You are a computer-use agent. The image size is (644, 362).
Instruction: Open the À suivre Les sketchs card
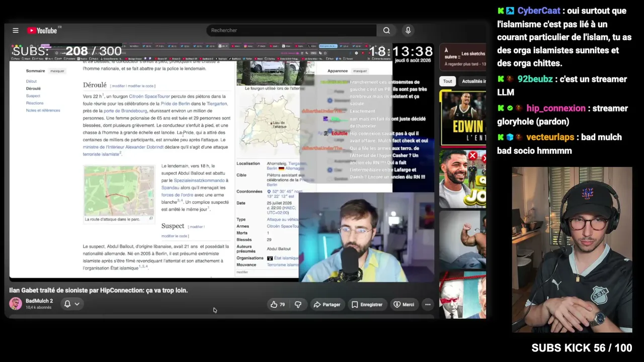[463, 58]
